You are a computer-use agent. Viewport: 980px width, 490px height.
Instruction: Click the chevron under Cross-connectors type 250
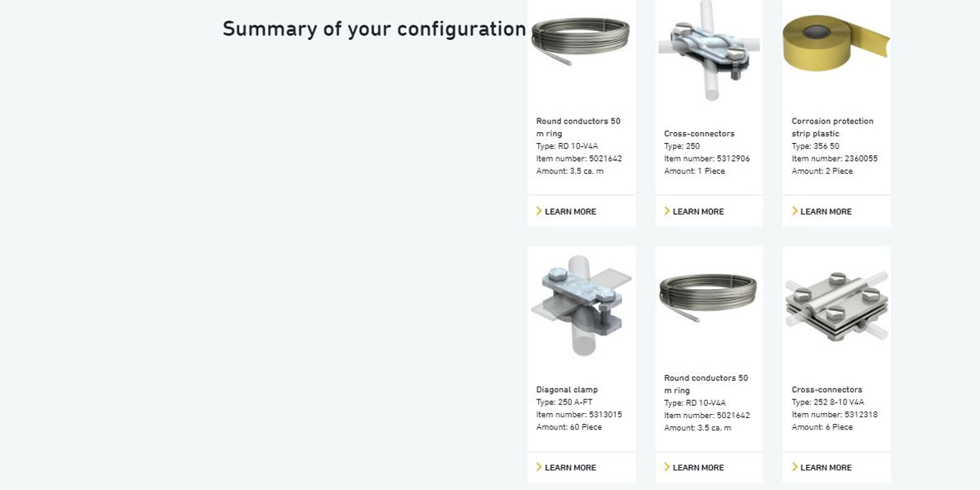667,212
